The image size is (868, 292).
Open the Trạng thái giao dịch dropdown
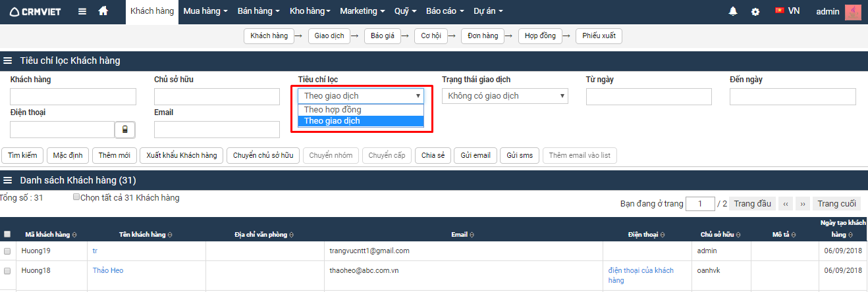(x=504, y=96)
